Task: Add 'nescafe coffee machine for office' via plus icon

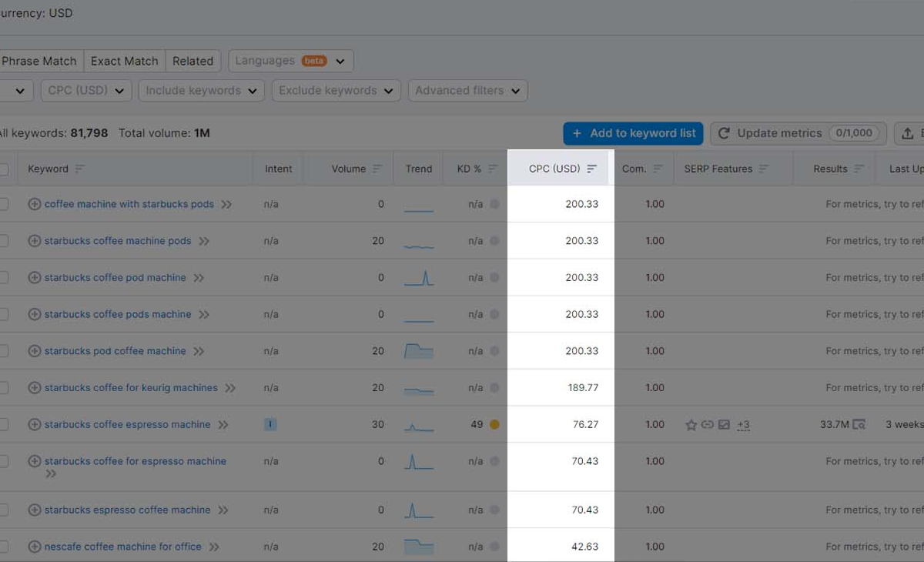Action: point(34,547)
